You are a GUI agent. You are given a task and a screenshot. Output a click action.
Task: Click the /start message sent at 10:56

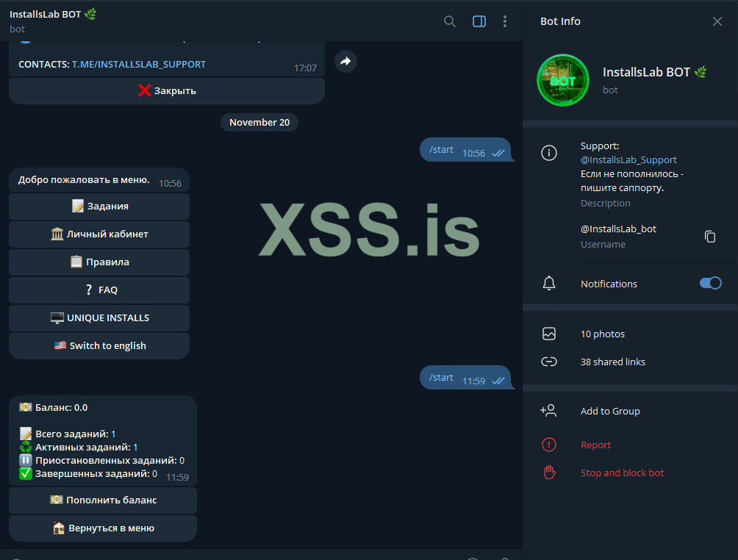(465, 150)
